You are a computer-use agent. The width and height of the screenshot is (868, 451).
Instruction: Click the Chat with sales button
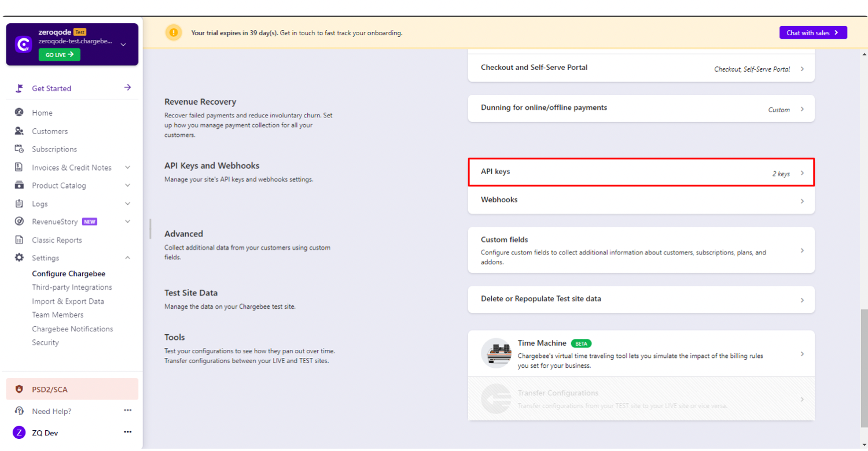[813, 33]
